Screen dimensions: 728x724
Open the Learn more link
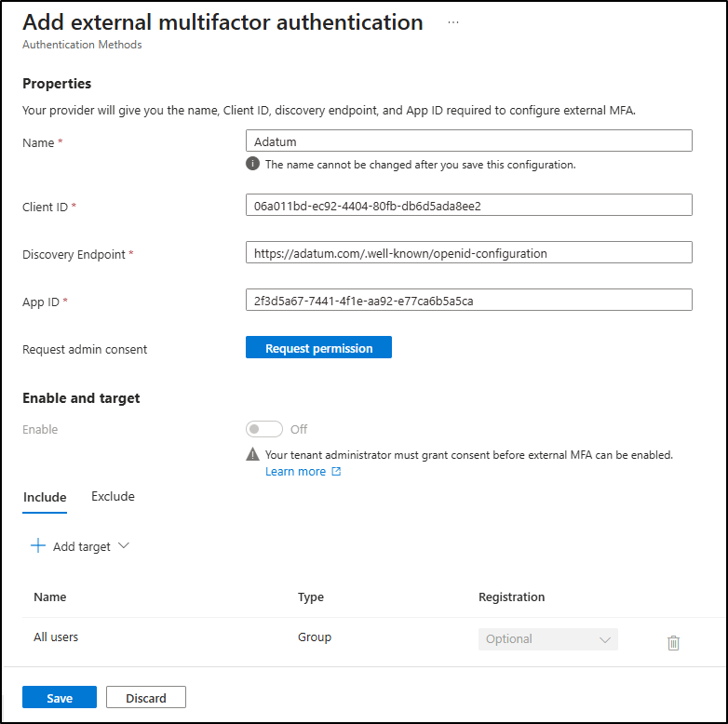click(295, 472)
